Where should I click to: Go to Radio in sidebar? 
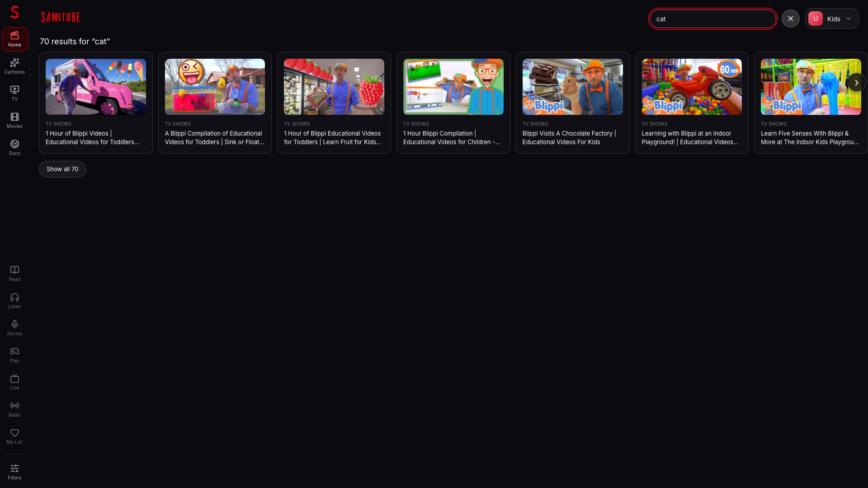[14, 409]
